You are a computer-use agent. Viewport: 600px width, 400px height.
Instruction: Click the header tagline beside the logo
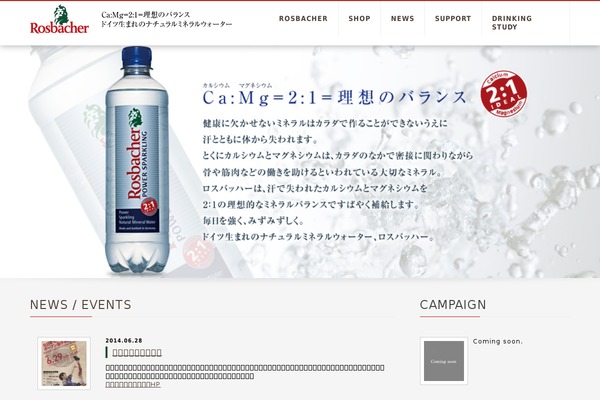[x=166, y=19]
